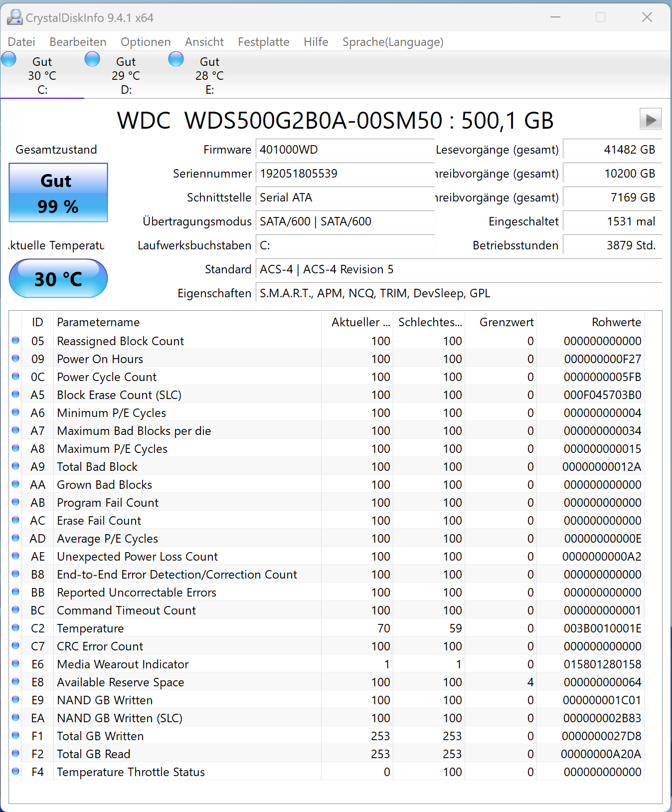The height and width of the screenshot is (812, 672).
Task: Click status dot of Reassigned Block Count row
Action: [x=15, y=340]
